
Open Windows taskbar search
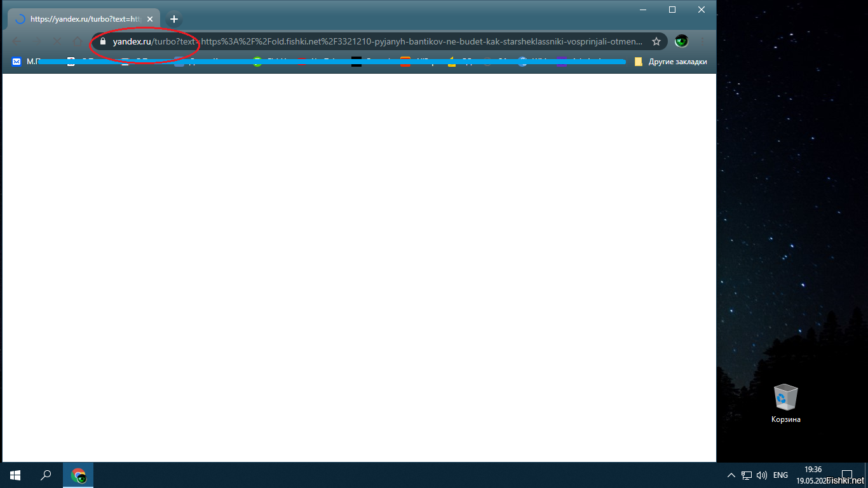(x=46, y=475)
